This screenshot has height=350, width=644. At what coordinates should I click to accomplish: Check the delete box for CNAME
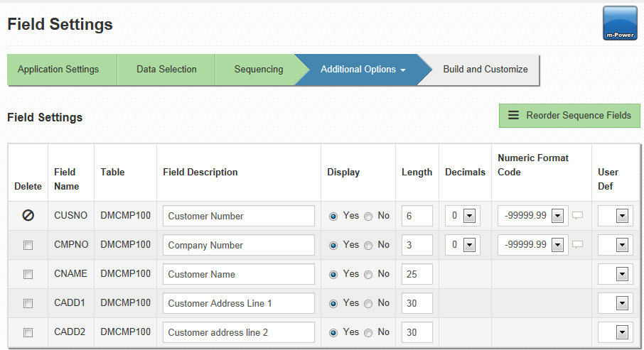click(28, 274)
